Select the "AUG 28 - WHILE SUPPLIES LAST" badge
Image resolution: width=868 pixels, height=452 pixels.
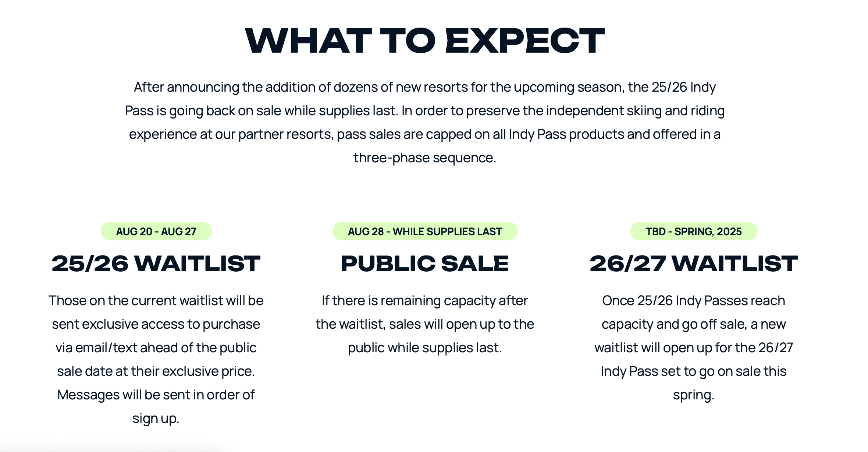[425, 232]
